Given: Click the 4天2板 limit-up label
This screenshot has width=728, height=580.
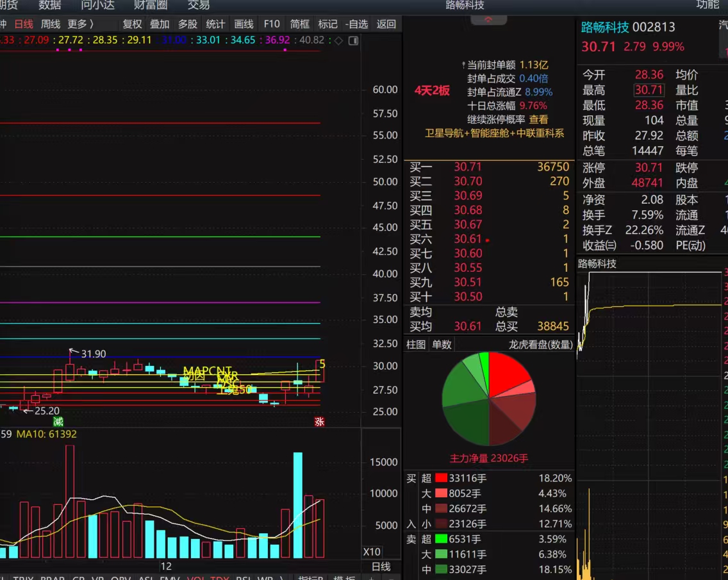Looking at the screenshot, I should click(x=432, y=90).
